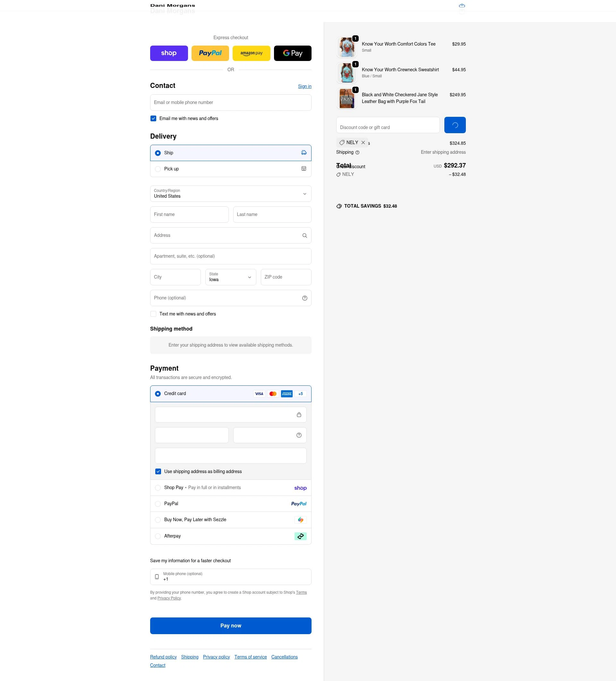Pay with PayPal express checkout
The image size is (616, 681).
coord(210,53)
